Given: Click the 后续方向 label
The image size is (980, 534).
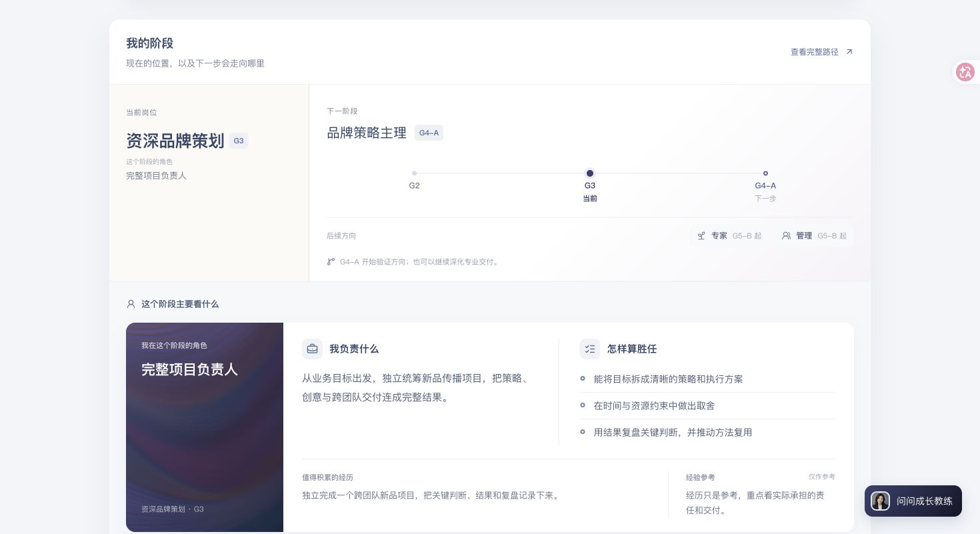Looking at the screenshot, I should click(x=341, y=236).
